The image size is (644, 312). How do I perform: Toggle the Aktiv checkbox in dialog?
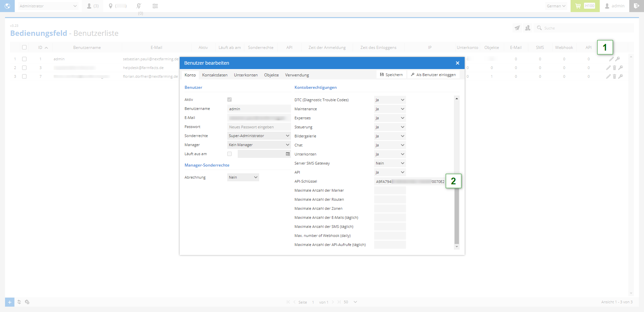(229, 100)
